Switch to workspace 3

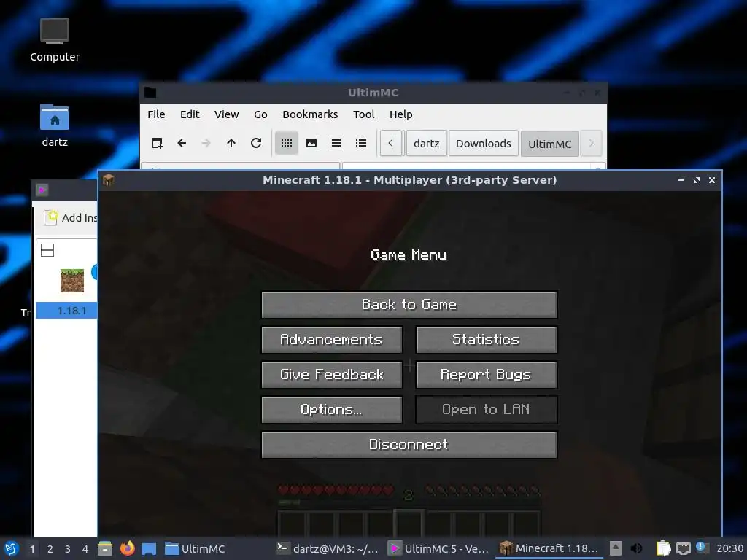(x=68, y=549)
